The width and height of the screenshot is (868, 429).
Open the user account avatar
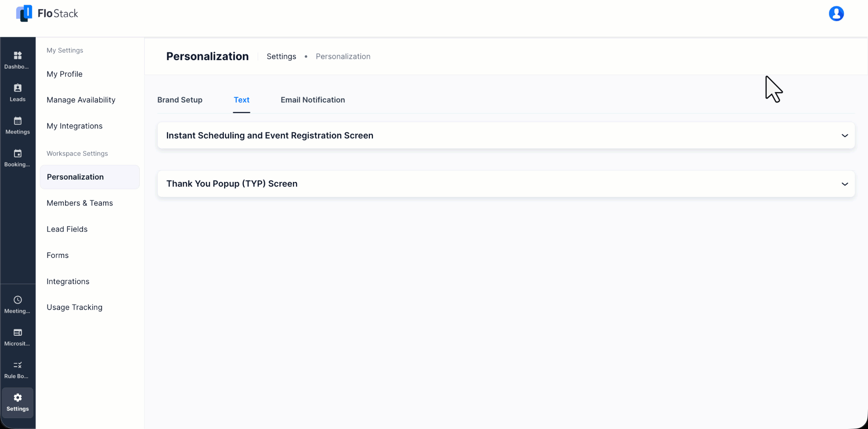click(836, 14)
